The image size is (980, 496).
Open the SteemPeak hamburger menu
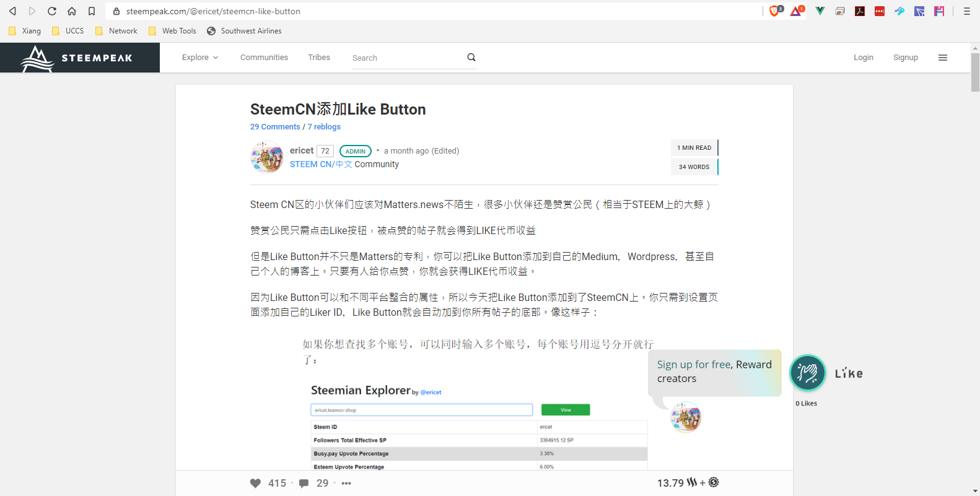tap(943, 58)
